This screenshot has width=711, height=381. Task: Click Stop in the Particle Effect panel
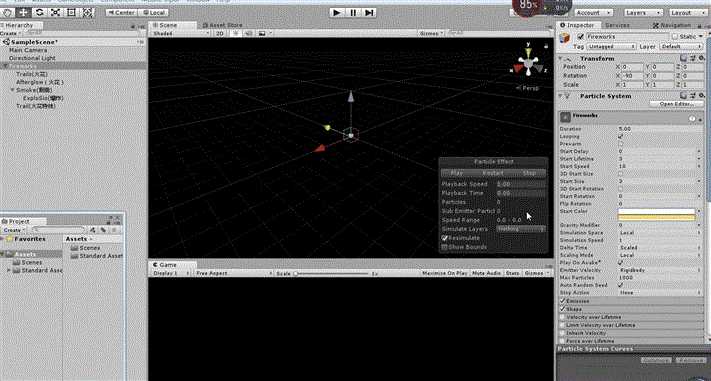click(x=529, y=173)
